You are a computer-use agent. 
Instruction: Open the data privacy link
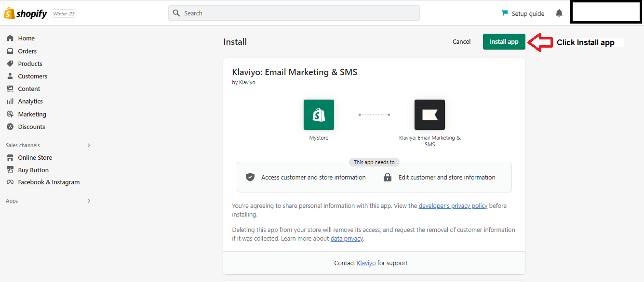pos(347,238)
